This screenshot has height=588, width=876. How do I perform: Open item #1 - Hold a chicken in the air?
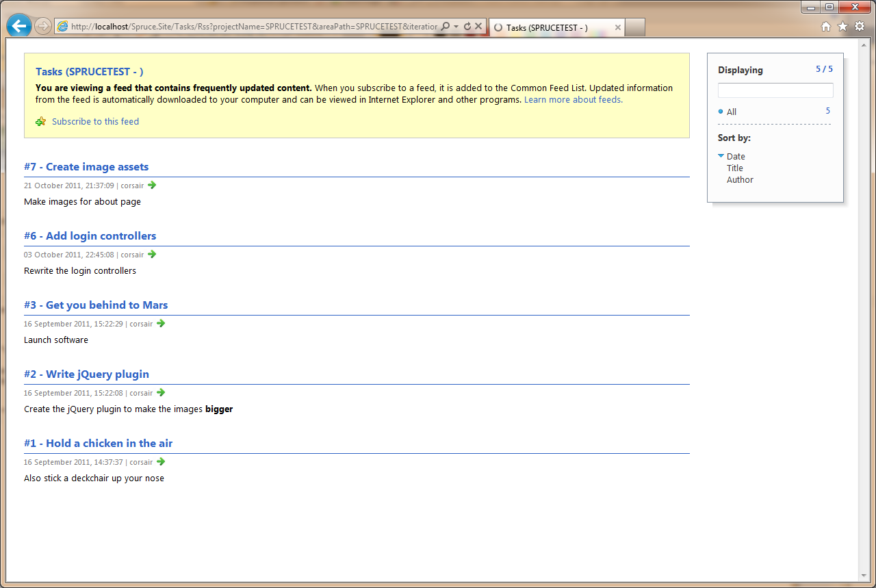click(99, 444)
